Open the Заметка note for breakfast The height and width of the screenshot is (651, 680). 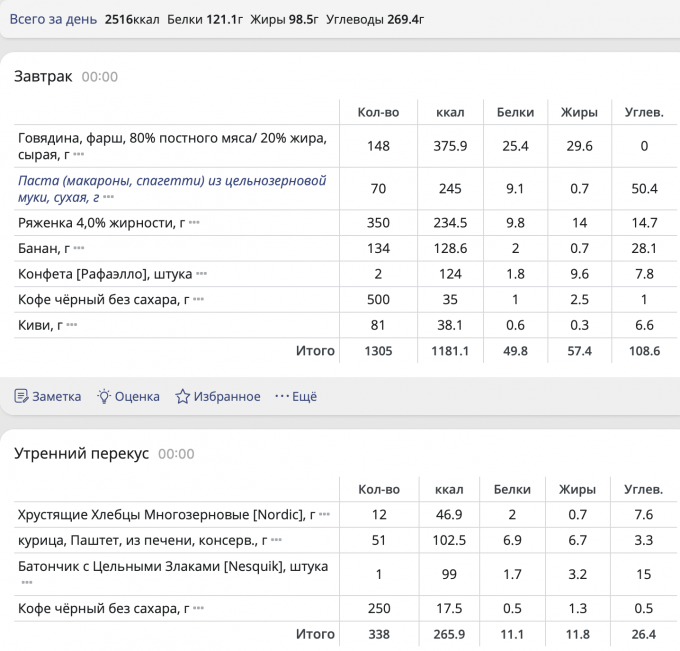tap(47, 397)
